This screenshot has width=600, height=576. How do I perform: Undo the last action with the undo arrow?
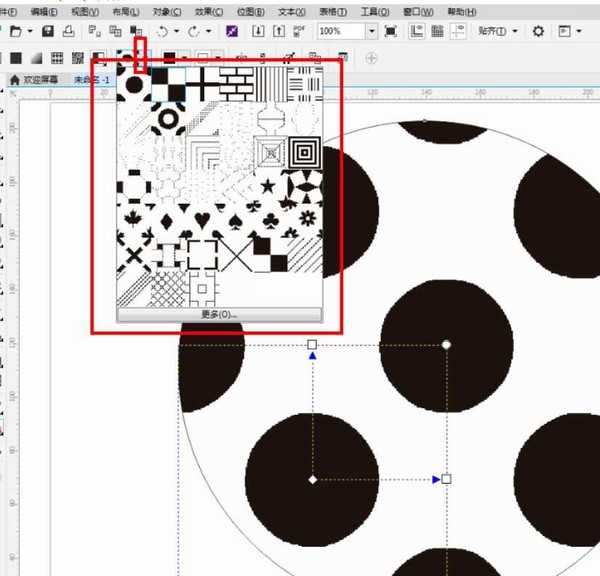tap(163, 32)
